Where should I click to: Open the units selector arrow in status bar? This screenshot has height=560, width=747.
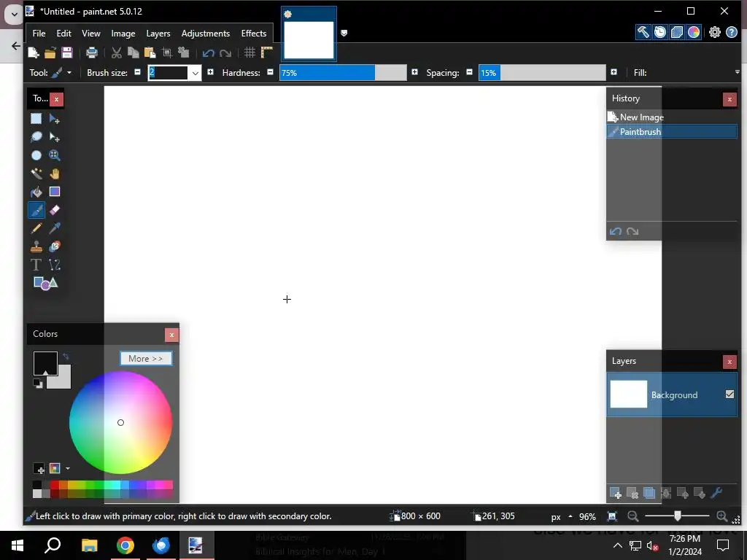coord(570,516)
